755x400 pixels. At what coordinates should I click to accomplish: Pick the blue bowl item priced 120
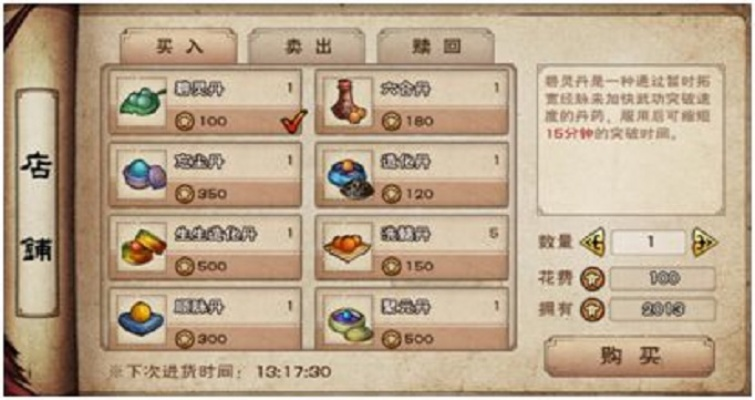tap(348, 174)
